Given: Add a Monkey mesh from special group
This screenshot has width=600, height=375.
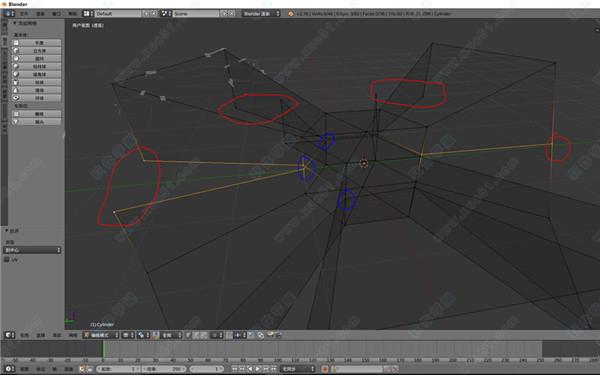Looking at the screenshot, I should (36, 122).
